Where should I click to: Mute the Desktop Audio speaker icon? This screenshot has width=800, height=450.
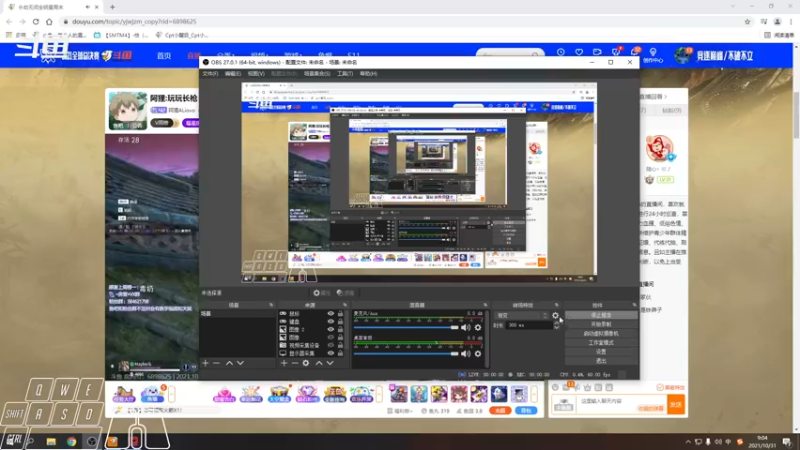(466, 353)
